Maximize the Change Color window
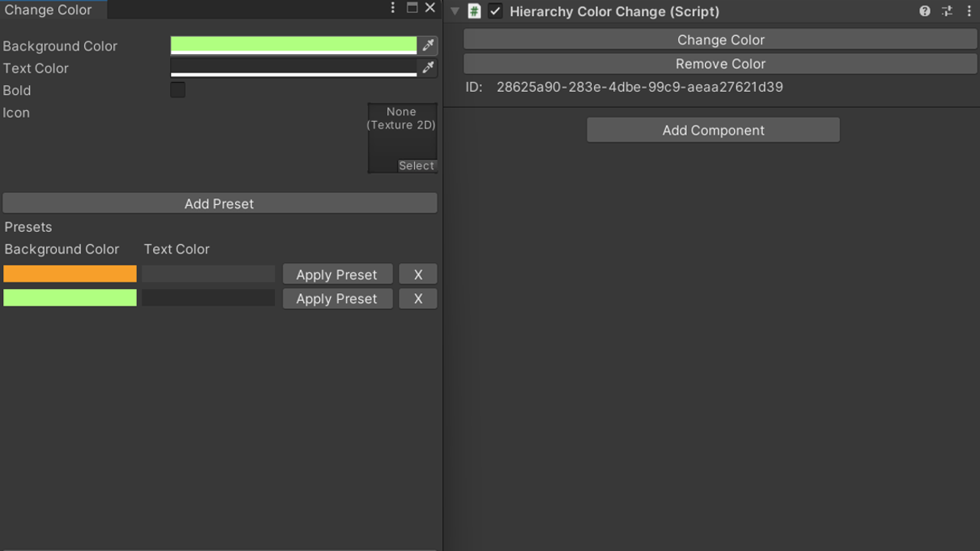 pos(412,8)
